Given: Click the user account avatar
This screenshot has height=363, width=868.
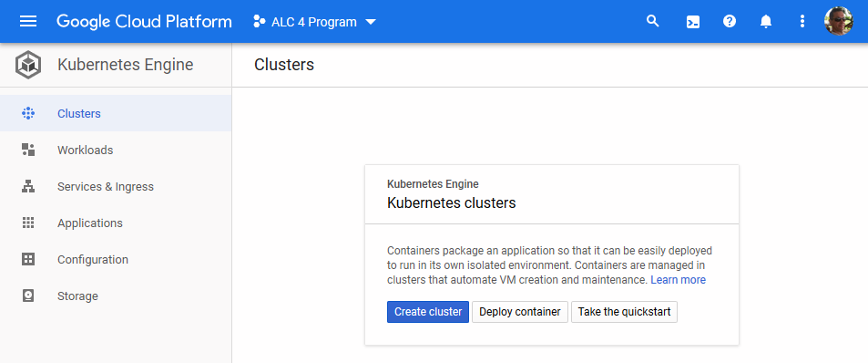Looking at the screenshot, I should [x=838, y=21].
